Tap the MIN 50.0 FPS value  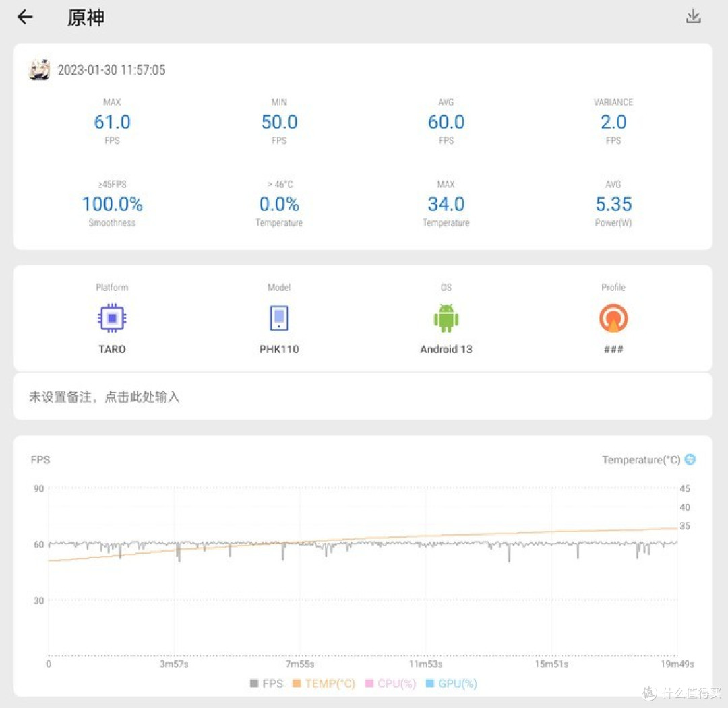279,122
